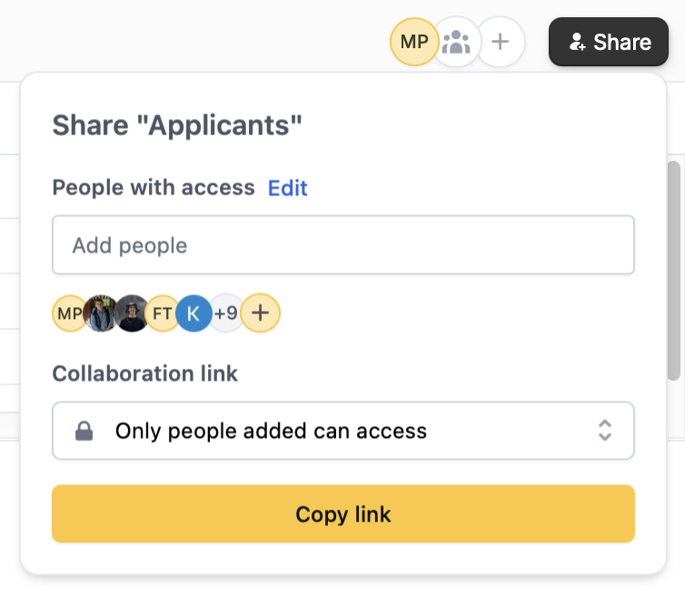Viewport: 685px width, 616px height.
Task: Click the up-down chevron on the access dropdown
Action: tap(605, 431)
